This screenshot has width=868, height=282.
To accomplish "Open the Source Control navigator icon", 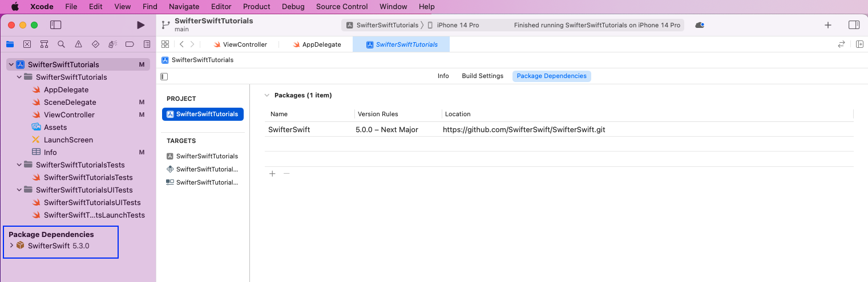I will point(27,44).
